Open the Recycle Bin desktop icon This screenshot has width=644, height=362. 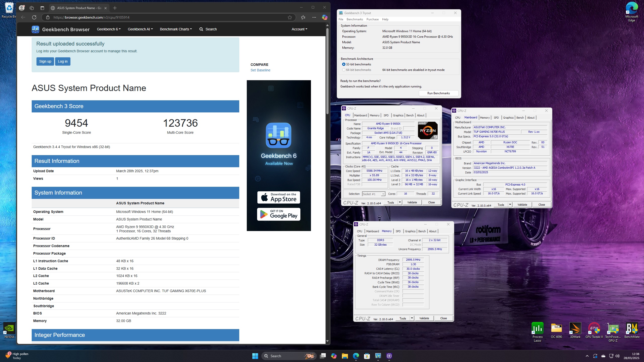[x=9, y=10]
